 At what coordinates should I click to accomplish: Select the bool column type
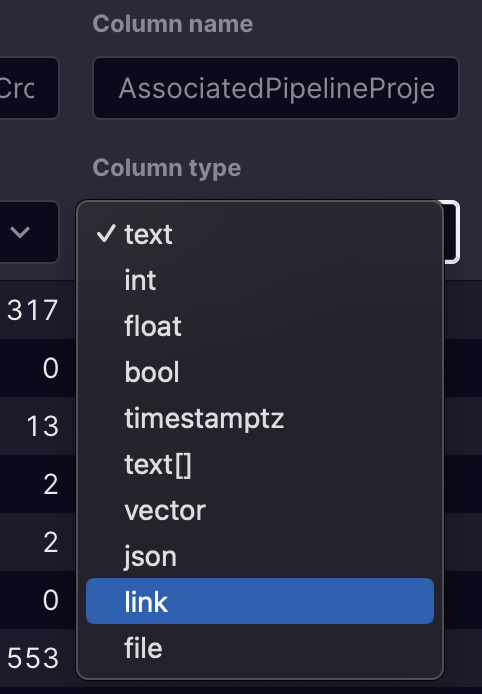(260, 372)
